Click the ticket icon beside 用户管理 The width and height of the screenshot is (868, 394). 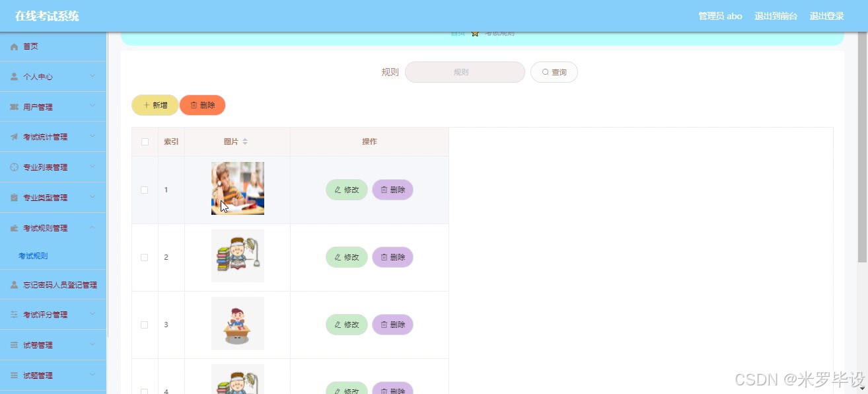pos(15,107)
